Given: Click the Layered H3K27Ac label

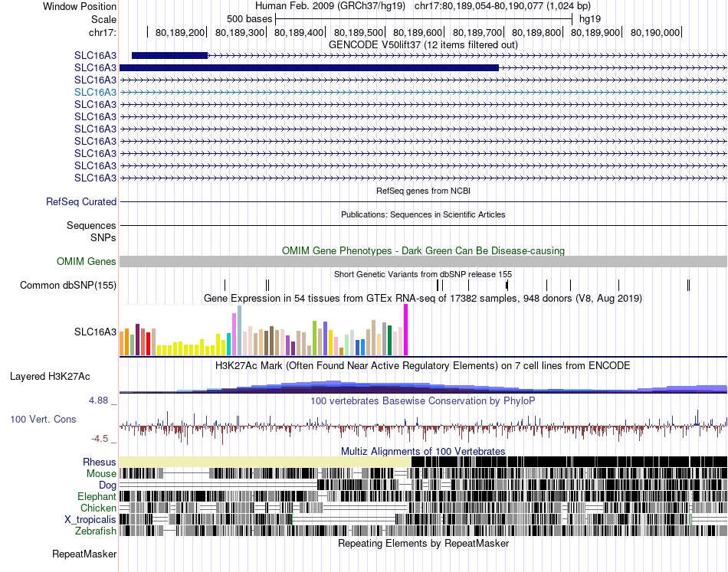Looking at the screenshot, I should pyautogui.click(x=50, y=376).
